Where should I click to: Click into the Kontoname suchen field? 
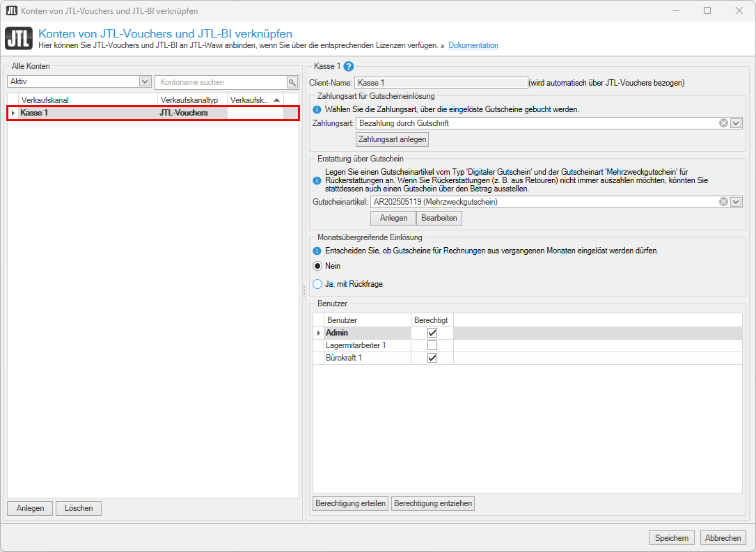(x=219, y=82)
